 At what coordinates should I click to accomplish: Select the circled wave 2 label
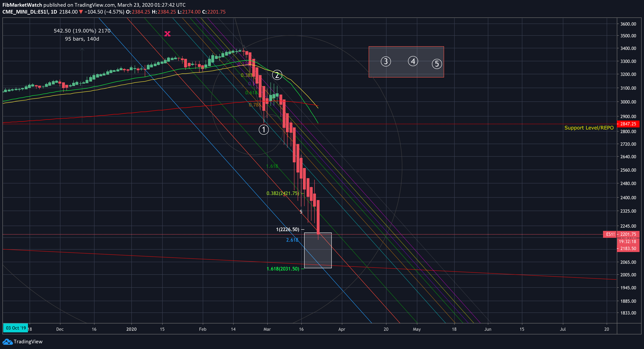(x=277, y=75)
